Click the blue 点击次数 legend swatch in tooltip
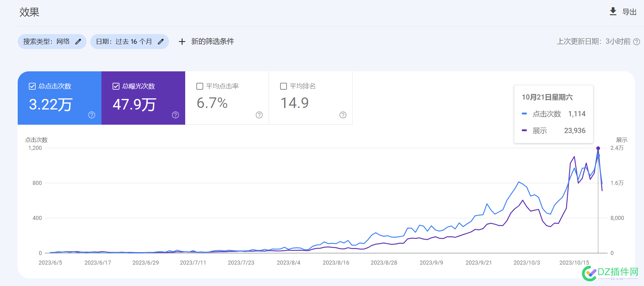The height and width of the screenshot is (286, 644). pyautogui.click(x=524, y=114)
